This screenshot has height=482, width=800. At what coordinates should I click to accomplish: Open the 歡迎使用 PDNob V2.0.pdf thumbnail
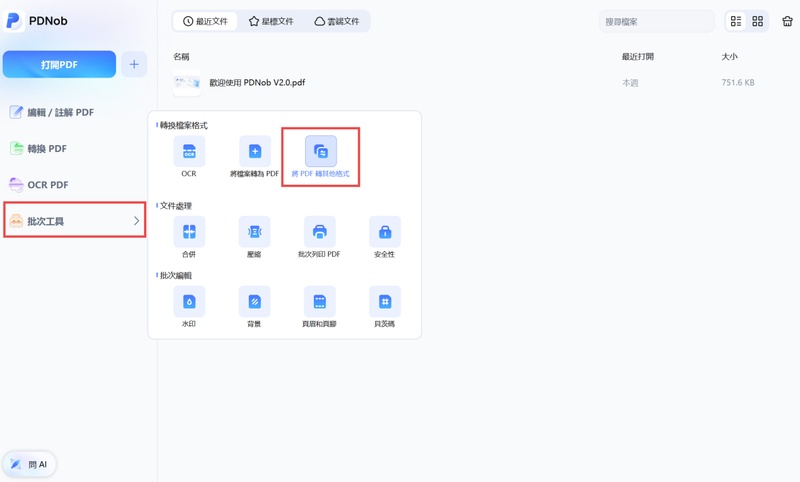[187, 83]
